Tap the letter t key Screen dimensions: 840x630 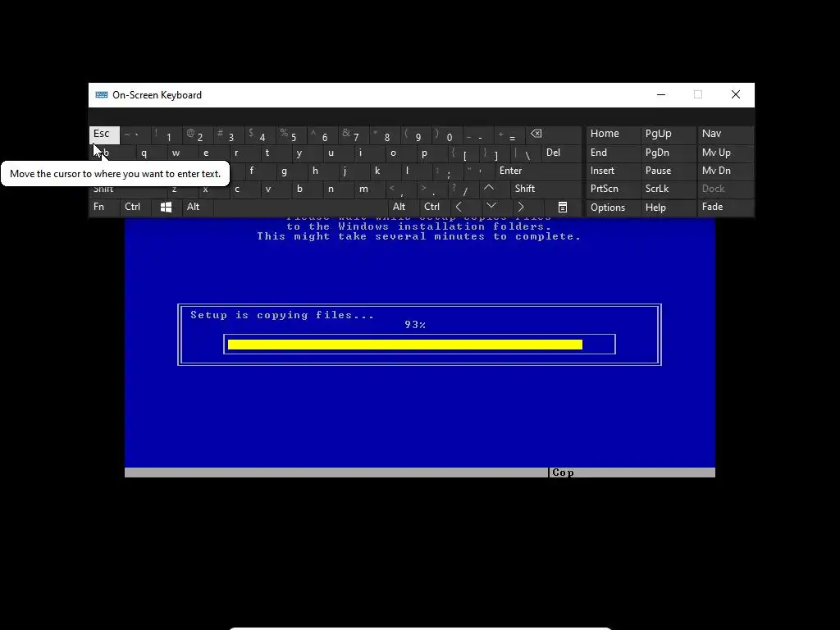click(x=276, y=153)
